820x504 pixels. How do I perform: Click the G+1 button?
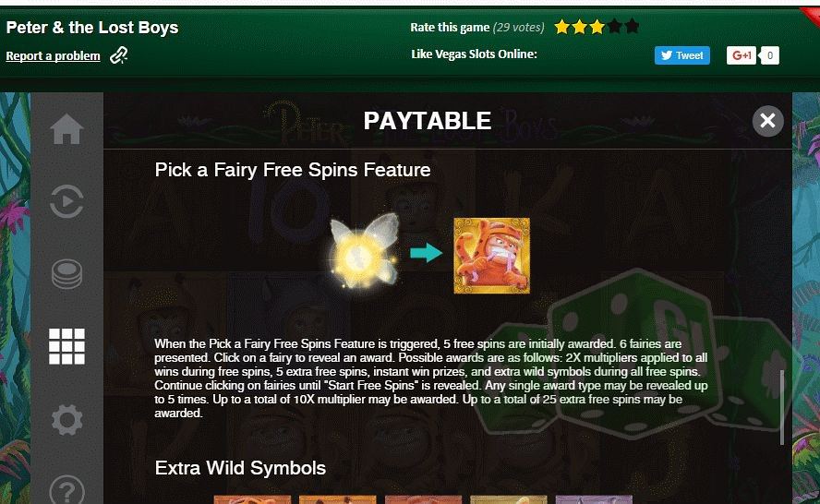click(741, 55)
